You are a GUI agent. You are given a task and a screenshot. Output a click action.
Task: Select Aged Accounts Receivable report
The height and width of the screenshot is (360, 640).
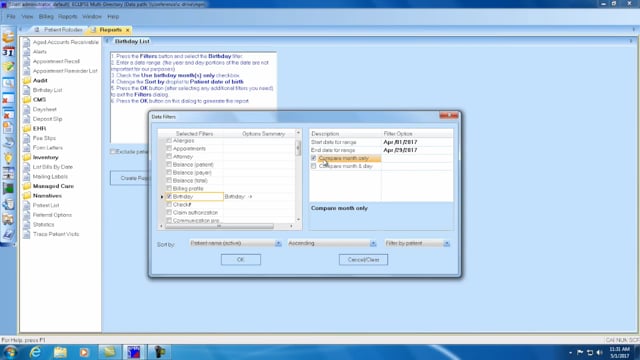click(65, 42)
